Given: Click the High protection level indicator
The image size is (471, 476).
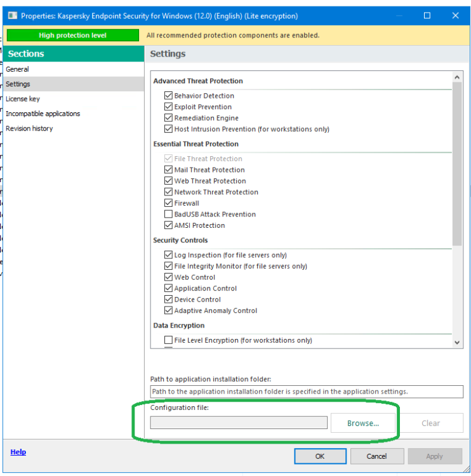Looking at the screenshot, I should pos(73,35).
